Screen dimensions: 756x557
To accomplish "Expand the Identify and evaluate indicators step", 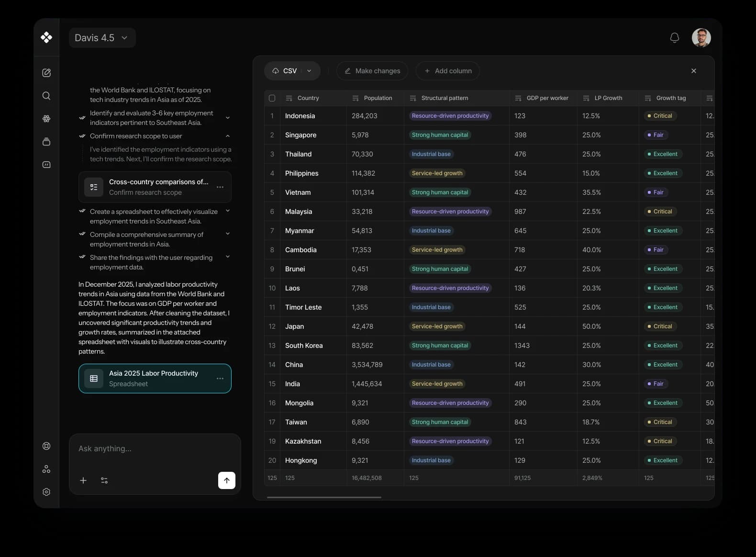I will [x=228, y=118].
